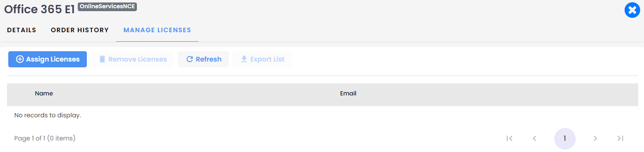
Task: Click the Assign Licenses button text
Action: click(53, 59)
